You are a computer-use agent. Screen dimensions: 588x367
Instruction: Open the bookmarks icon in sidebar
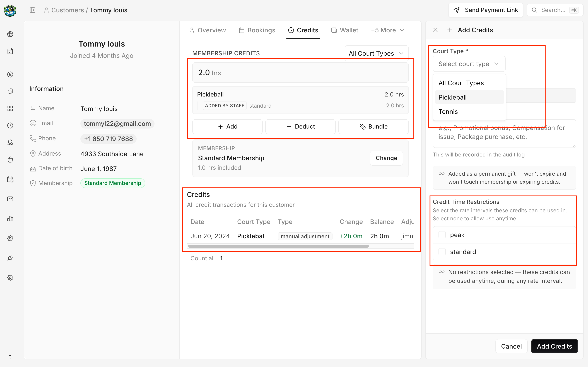pos(10,91)
